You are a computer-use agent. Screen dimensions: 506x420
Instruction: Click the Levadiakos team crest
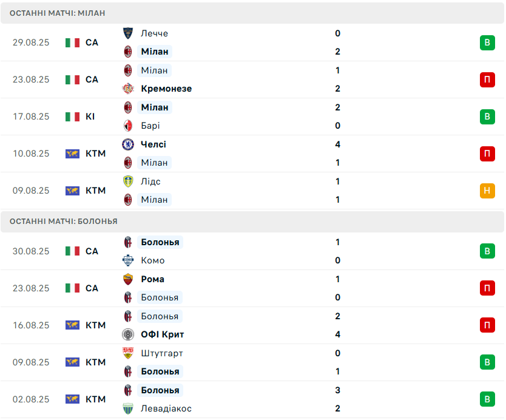(128, 408)
